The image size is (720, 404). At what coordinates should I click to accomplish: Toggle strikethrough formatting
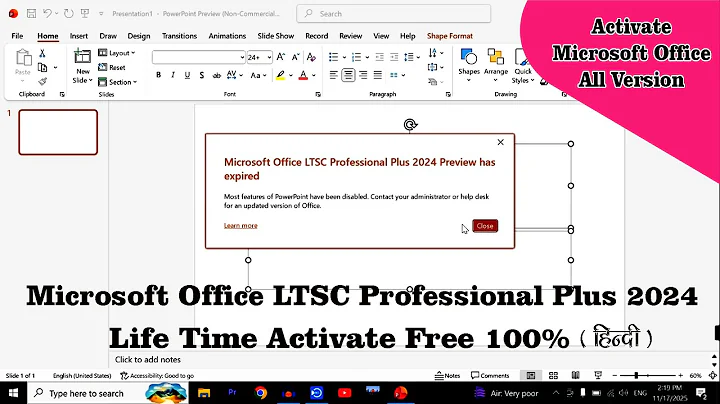tap(216, 75)
